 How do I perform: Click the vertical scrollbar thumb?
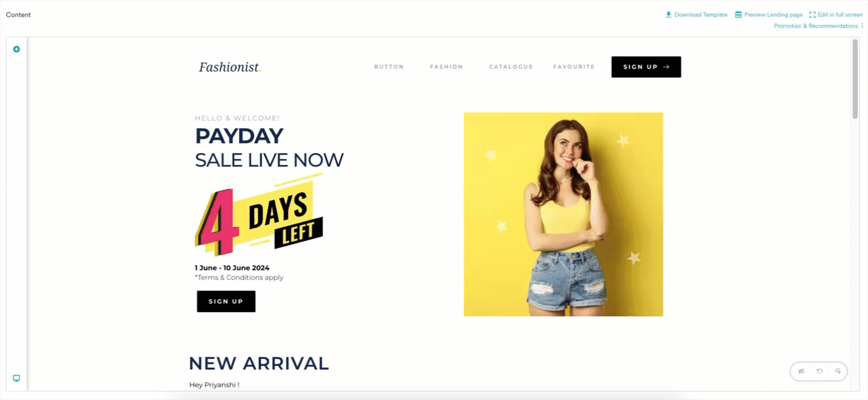855,79
